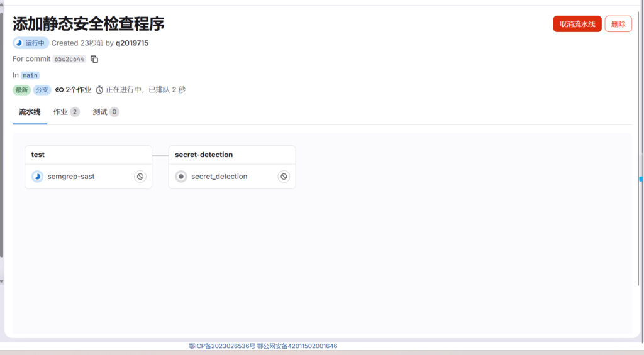
Task: Open the 鄂ICP备2023026536号 footer link
Action: [x=222, y=346]
